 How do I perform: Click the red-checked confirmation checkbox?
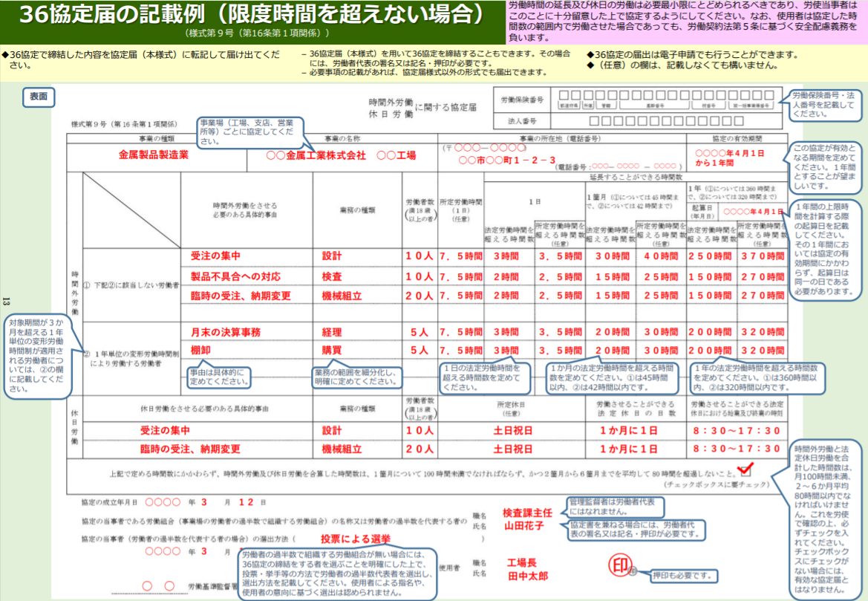[x=745, y=470]
